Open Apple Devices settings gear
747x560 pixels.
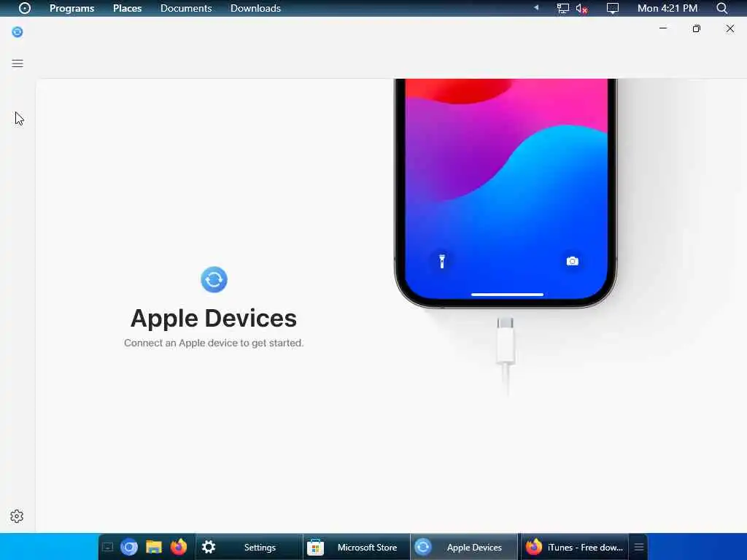pyautogui.click(x=17, y=516)
